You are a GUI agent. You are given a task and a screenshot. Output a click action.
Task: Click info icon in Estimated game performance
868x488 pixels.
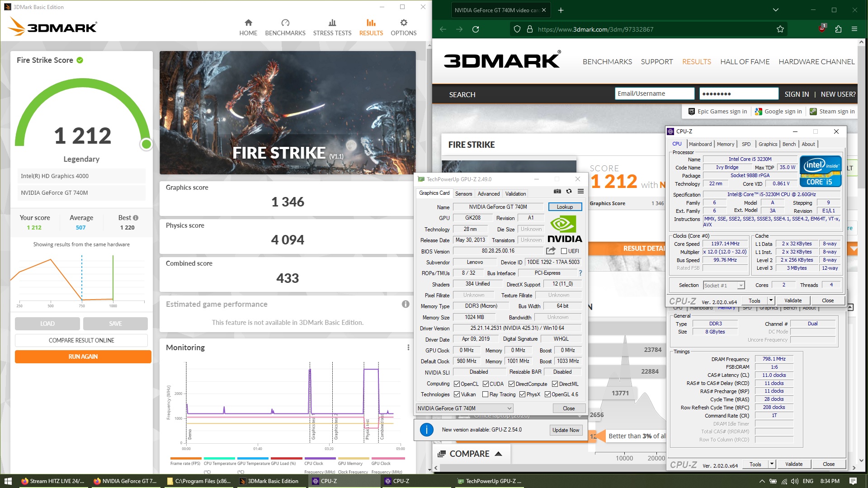click(406, 304)
